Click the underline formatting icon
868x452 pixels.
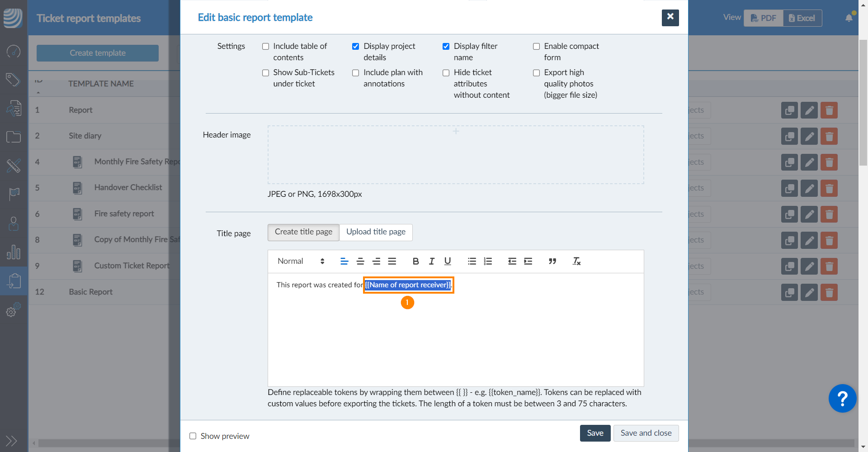[447, 261]
